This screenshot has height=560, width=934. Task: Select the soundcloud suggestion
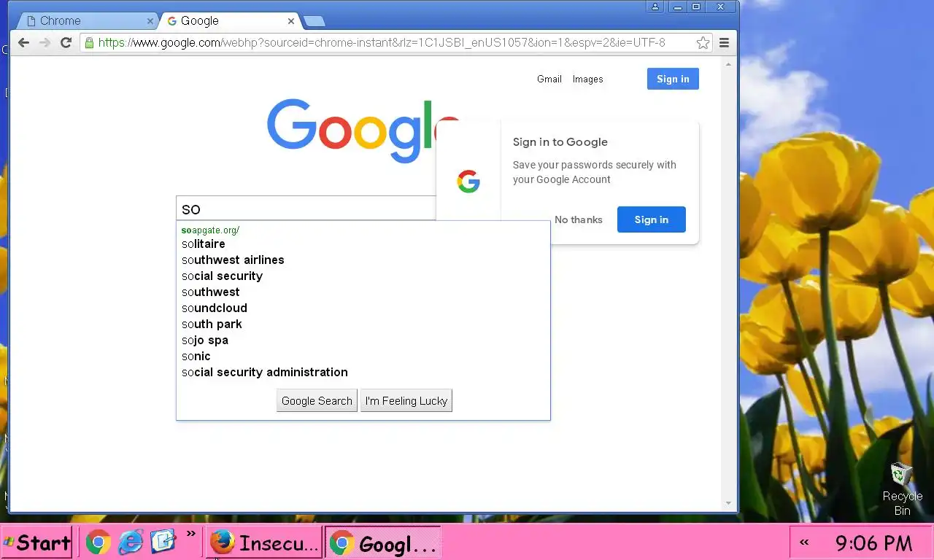point(363,308)
